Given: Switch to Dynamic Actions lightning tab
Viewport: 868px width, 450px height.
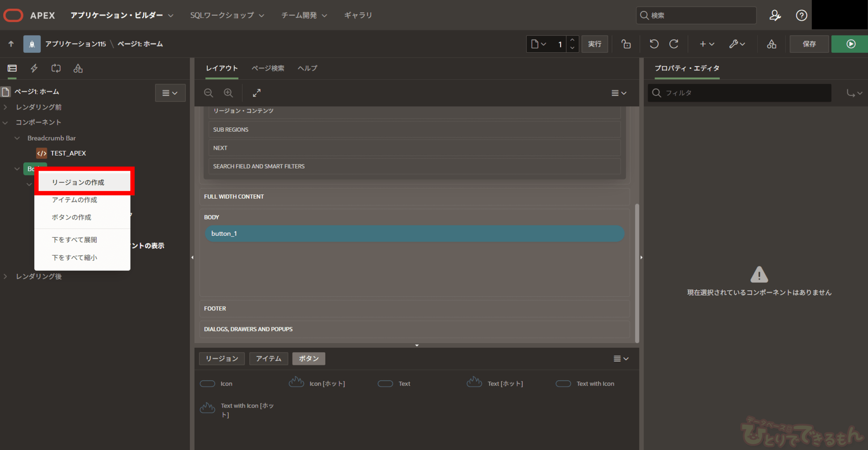Looking at the screenshot, I should click(x=34, y=68).
